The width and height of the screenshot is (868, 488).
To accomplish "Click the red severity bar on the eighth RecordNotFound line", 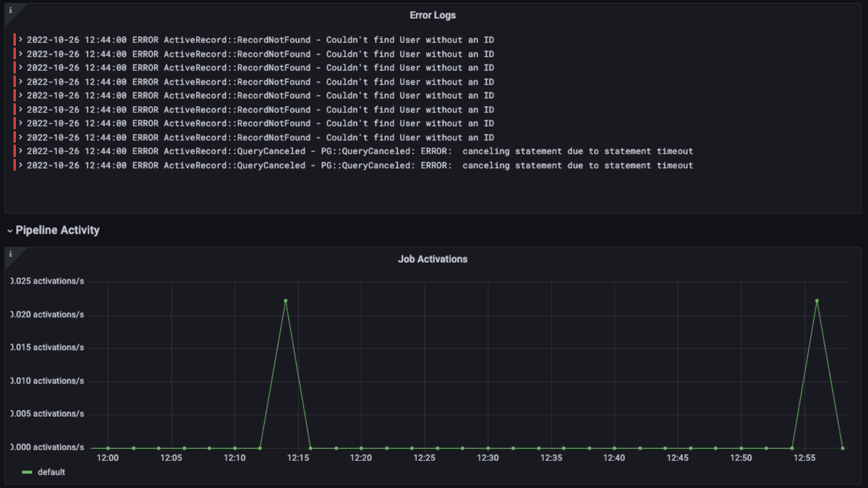I will tap(15, 137).
